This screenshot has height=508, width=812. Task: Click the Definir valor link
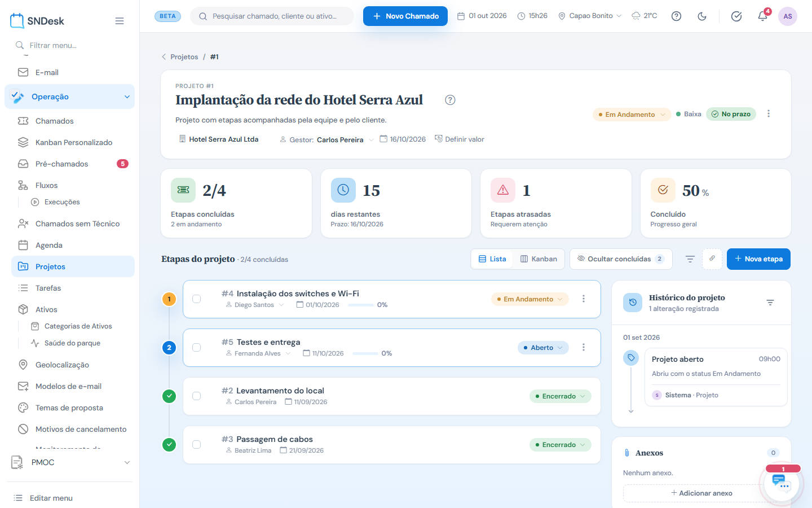[x=460, y=139]
